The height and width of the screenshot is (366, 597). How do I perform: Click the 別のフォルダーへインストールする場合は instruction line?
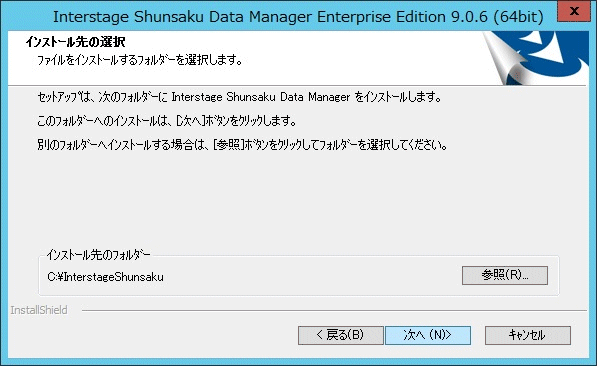tap(242, 145)
